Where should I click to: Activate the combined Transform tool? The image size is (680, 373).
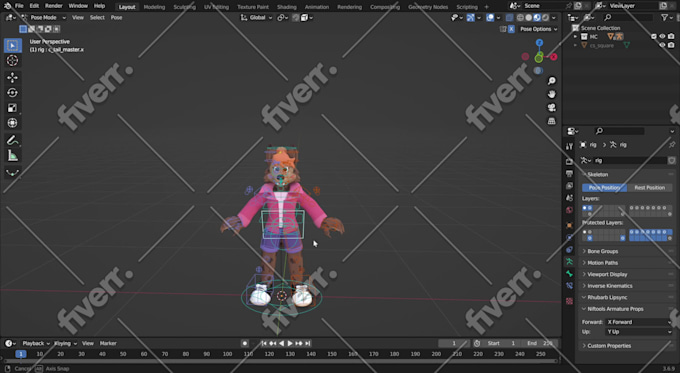(13, 123)
